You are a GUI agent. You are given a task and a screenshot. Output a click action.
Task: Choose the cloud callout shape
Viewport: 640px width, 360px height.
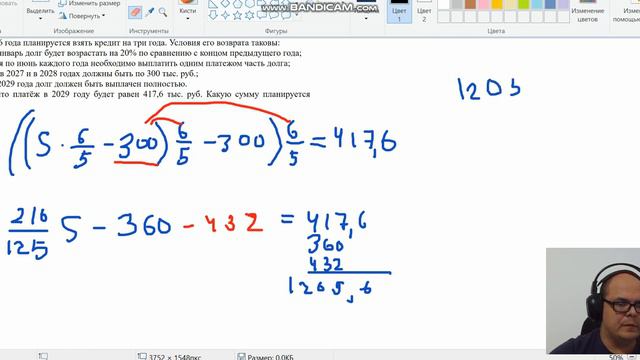click(x=287, y=16)
